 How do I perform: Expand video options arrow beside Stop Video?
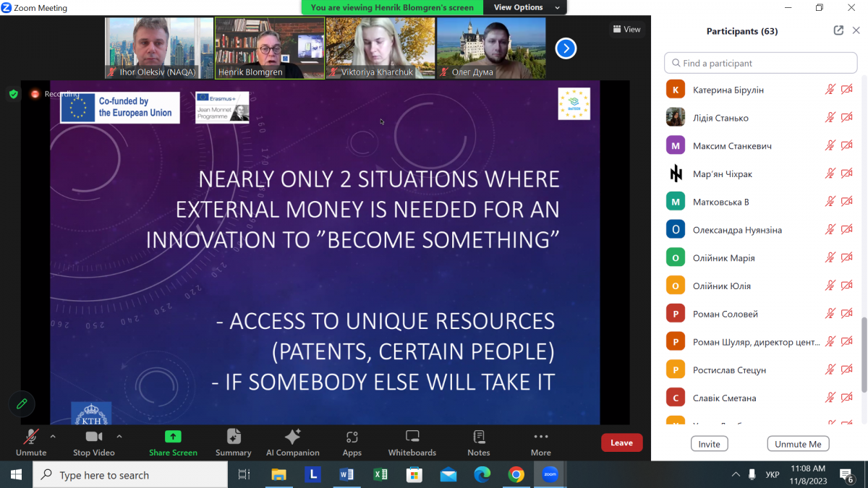tap(119, 436)
